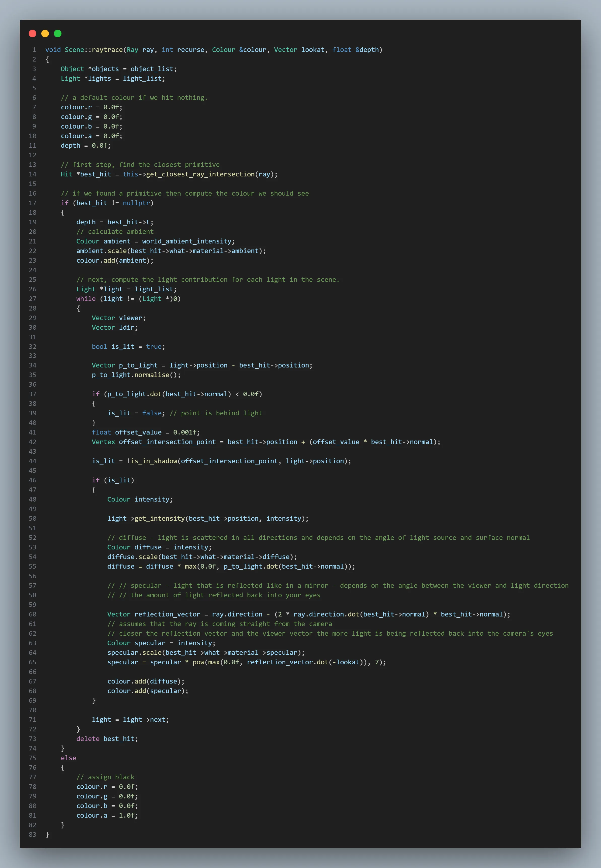This screenshot has width=601, height=868.
Task: Click the 'colour.add(ambient);' statement
Action: tap(115, 260)
